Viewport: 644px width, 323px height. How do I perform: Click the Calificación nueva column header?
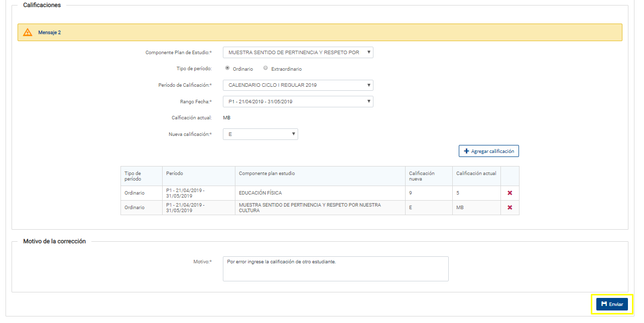pyautogui.click(x=422, y=176)
